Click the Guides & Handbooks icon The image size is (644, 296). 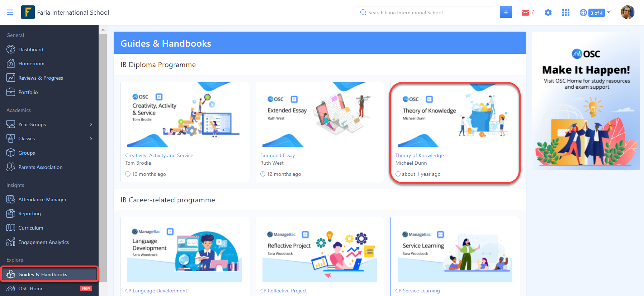(11, 274)
